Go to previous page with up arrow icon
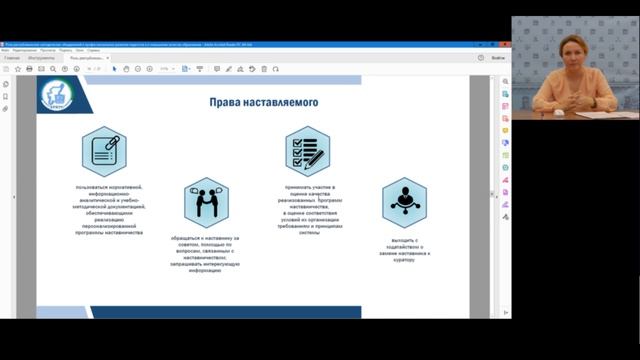Screen dimensions: 640x360 coord(65,69)
